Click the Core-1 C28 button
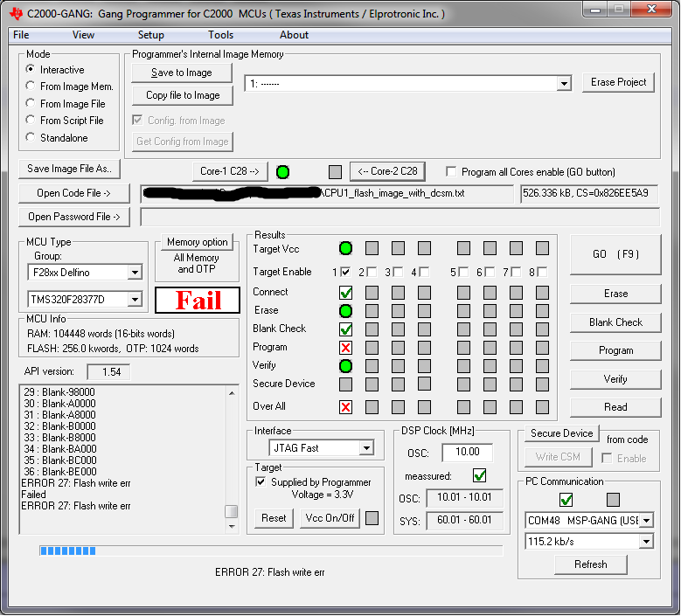 (230, 171)
